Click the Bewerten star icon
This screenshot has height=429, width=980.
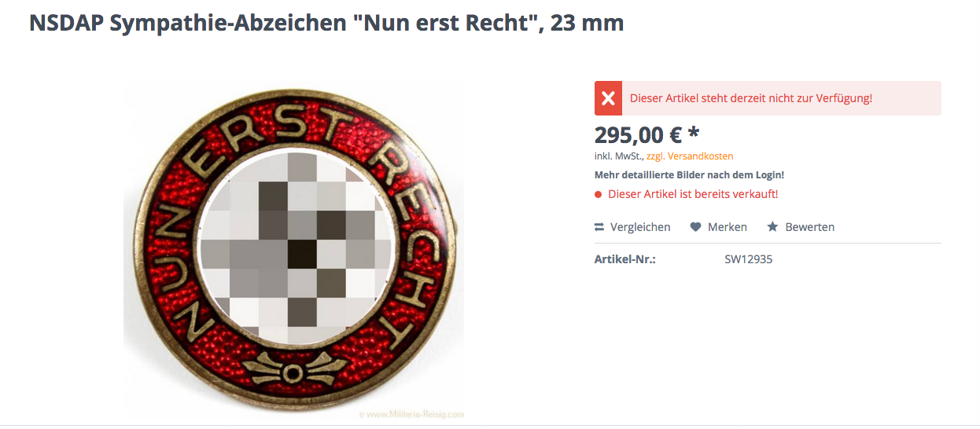click(772, 227)
